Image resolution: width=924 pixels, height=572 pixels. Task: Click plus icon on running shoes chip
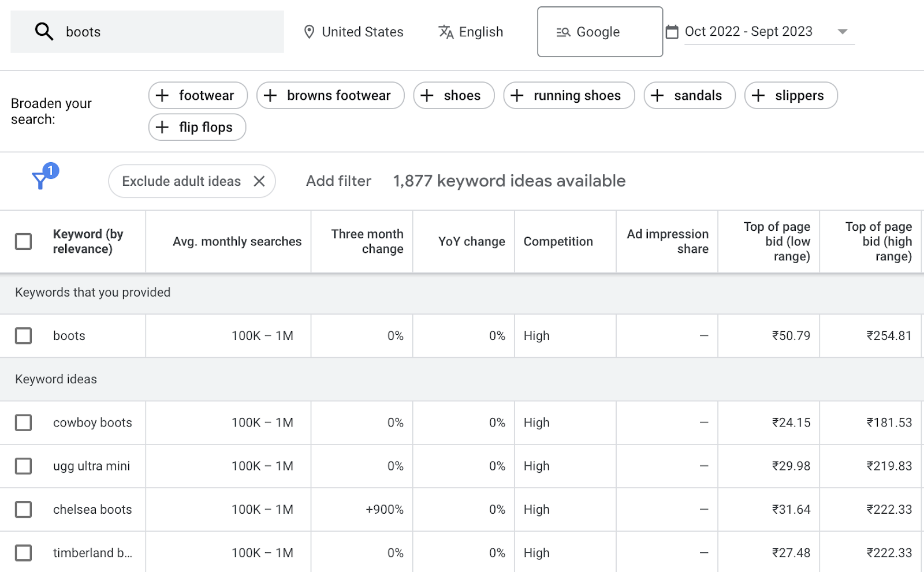[517, 95]
